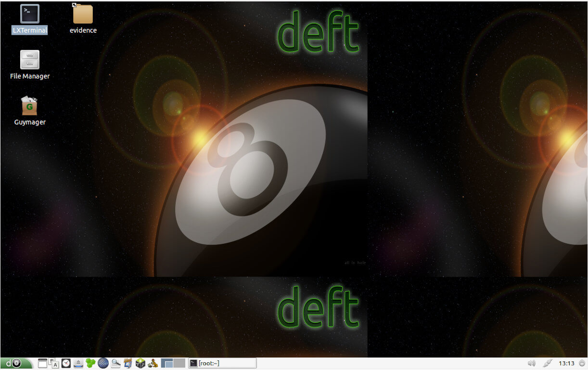
Task: Switch to the first workspace in pager
Action: tap(167, 363)
